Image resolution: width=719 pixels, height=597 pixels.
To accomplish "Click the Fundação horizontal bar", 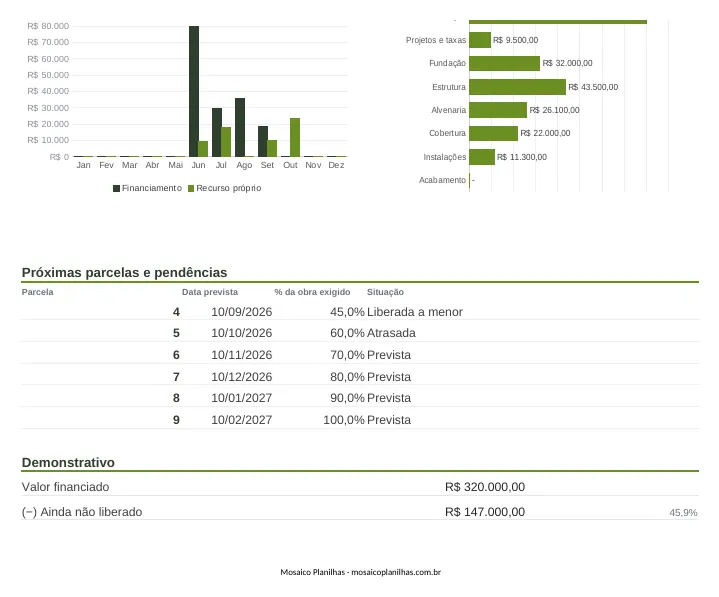I will (504, 63).
